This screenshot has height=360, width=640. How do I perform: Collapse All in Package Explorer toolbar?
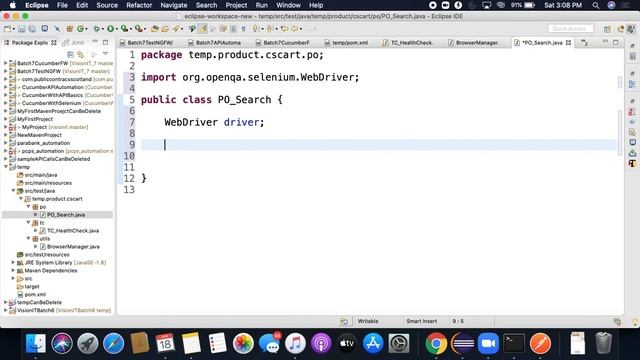70,54
